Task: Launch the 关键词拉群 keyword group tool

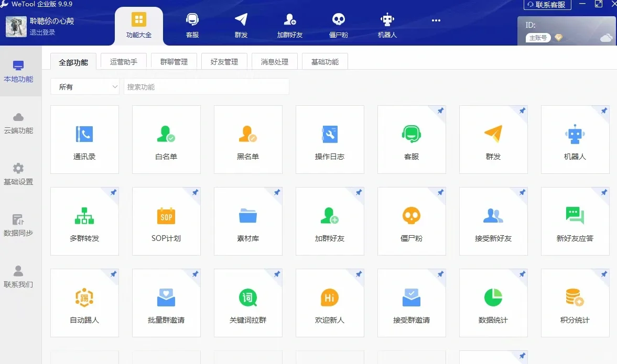Action: coord(248,303)
